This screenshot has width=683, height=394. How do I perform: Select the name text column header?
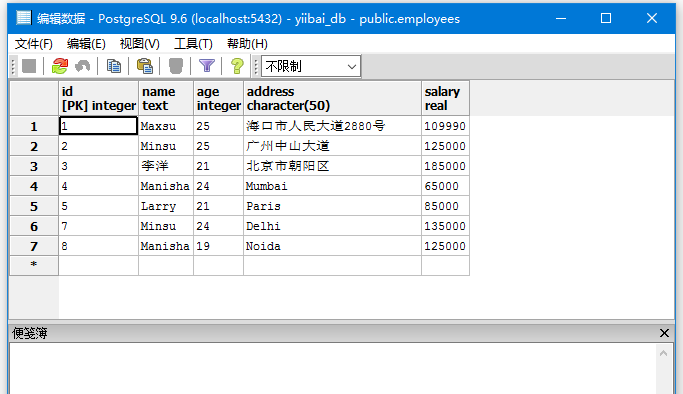coord(166,98)
